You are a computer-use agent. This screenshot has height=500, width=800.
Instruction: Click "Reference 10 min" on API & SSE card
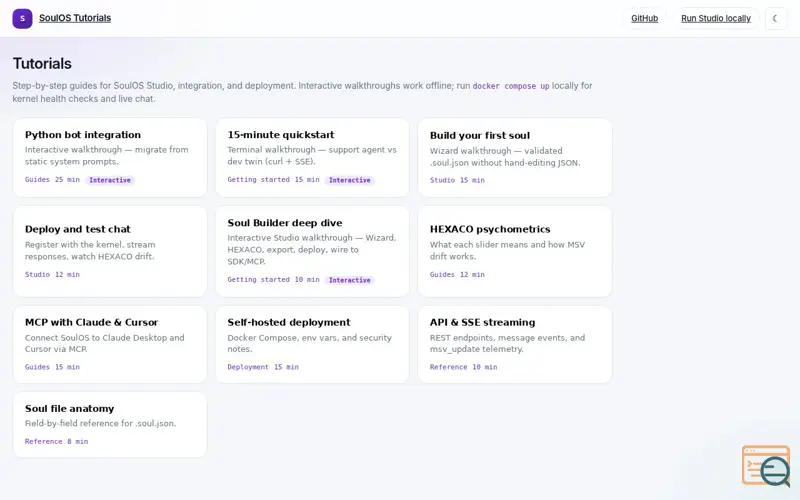pyautogui.click(x=463, y=367)
